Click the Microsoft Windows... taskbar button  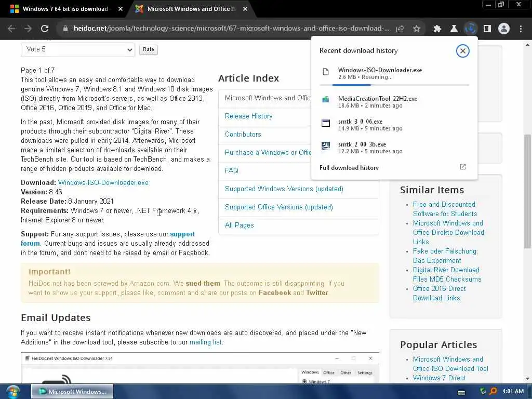[72, 392]
